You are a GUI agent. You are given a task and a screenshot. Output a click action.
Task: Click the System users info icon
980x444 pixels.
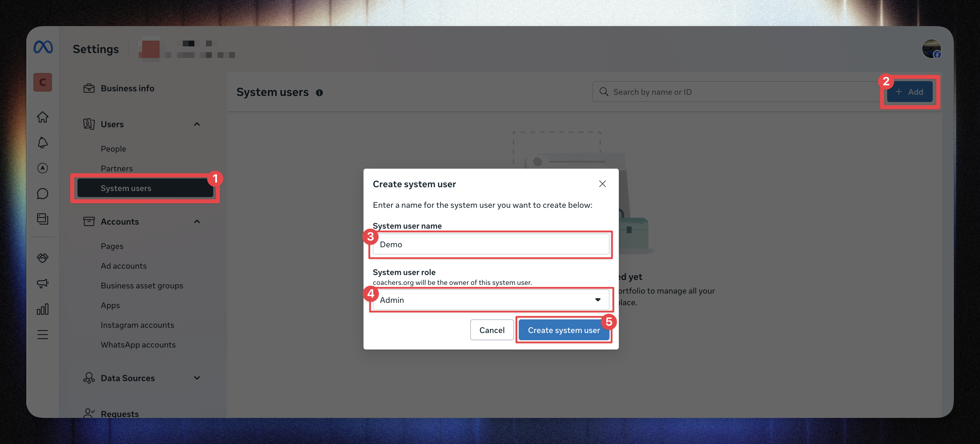pyautogui.click(x=319, y=93)
